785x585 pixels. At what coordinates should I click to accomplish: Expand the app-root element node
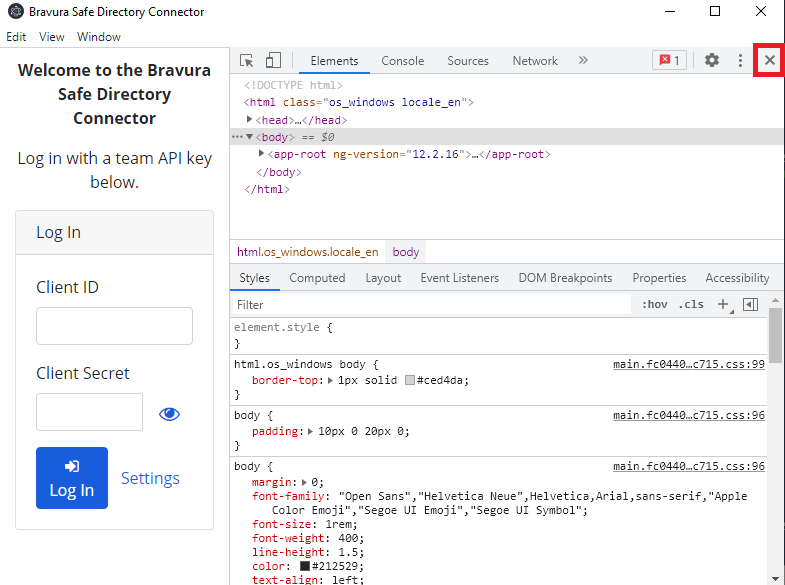point(261,153)
